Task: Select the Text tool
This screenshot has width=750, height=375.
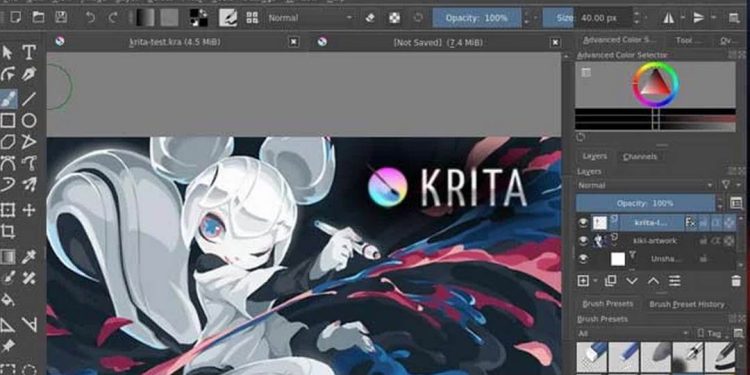Action: [29, 52]
